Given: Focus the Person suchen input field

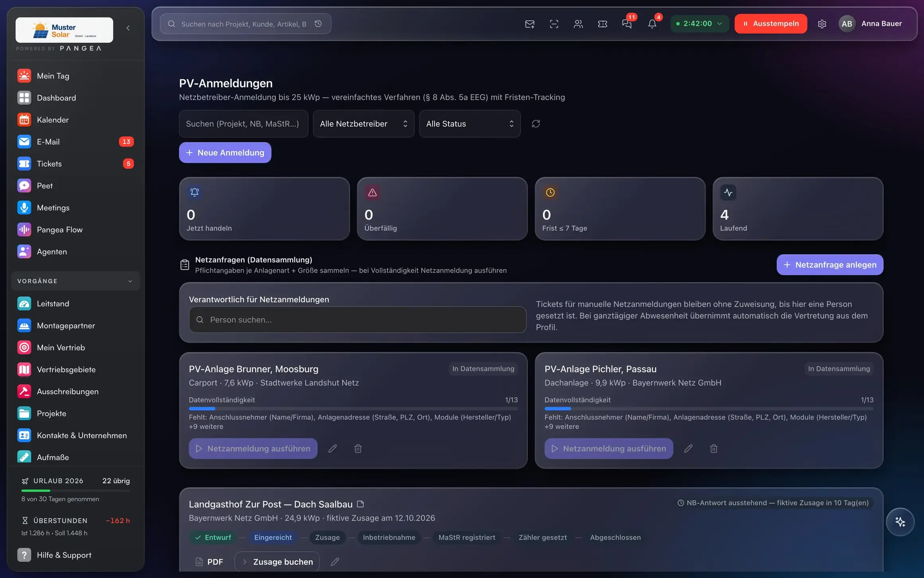Looking at the screenshot, I should coord(357,319).
